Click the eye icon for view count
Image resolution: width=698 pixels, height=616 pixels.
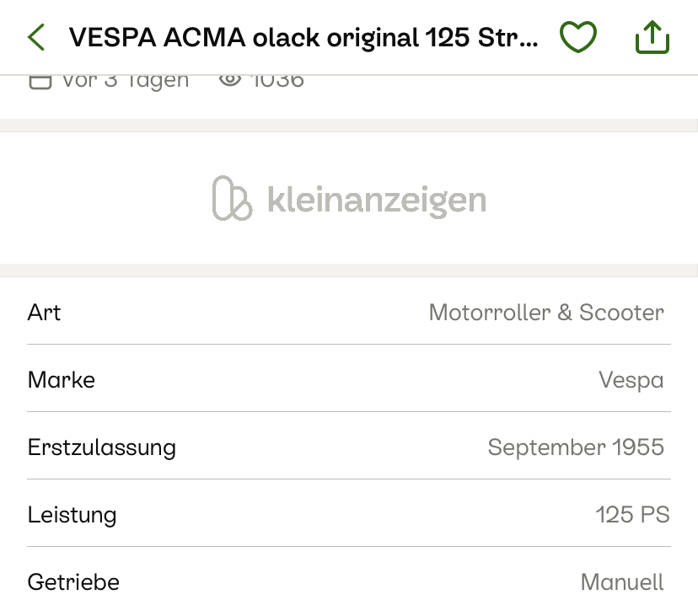[x=229, y=80]
